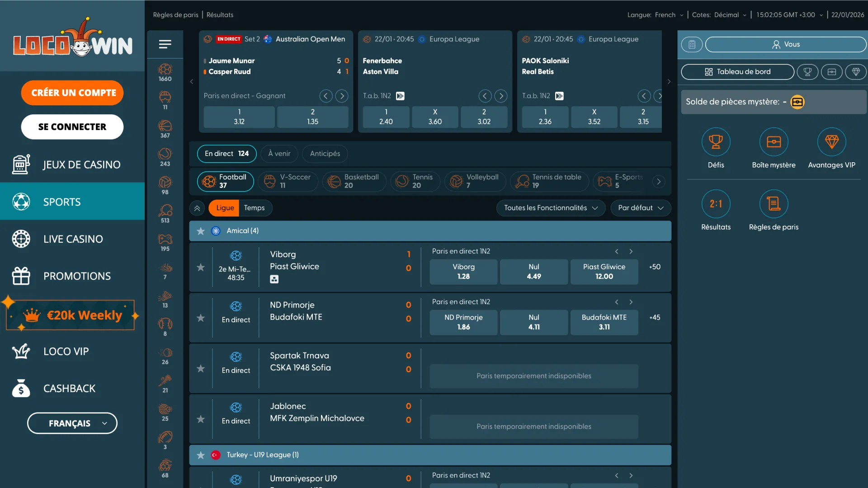Open the Temps sorting tab
This screenshot has width=868, height=488.
pos(255,208)
